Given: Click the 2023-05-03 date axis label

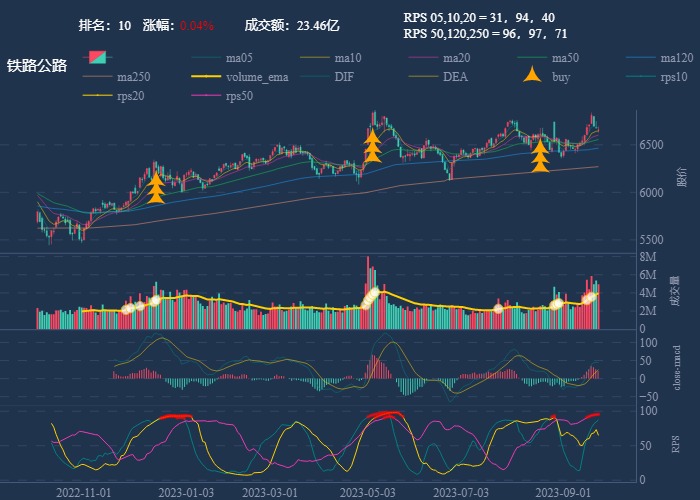Looking at the screenshot, I should click(367, 493).
